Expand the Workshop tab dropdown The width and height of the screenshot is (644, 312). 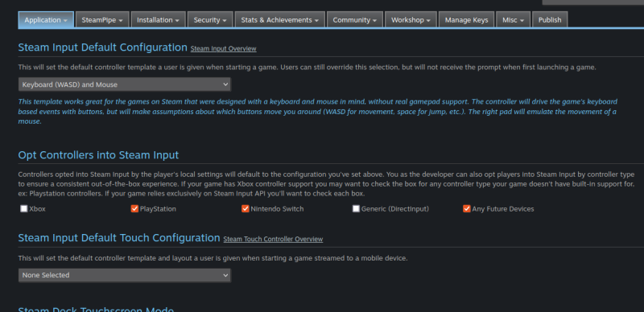point(411,20)
